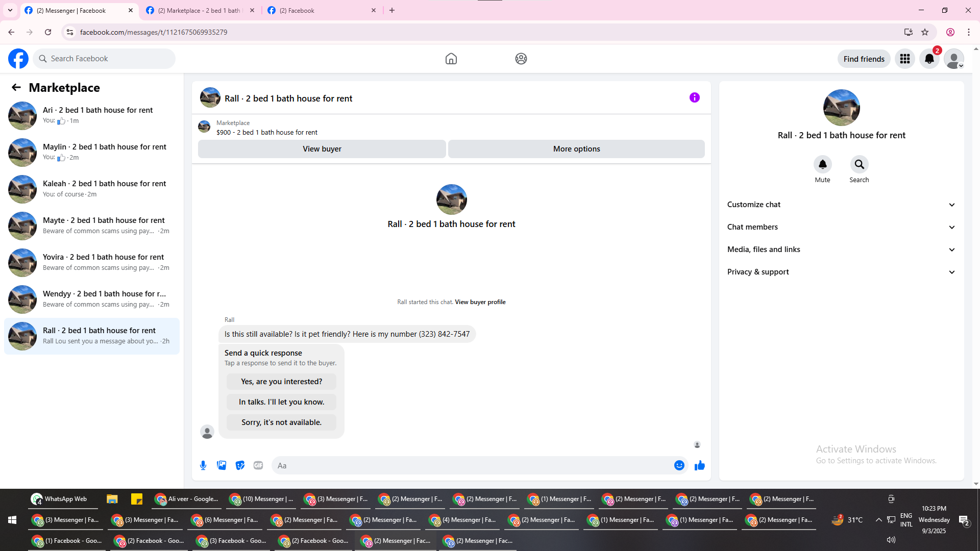
Task: Send a voice clip with microphone icon
Action: tap(203, 465)
